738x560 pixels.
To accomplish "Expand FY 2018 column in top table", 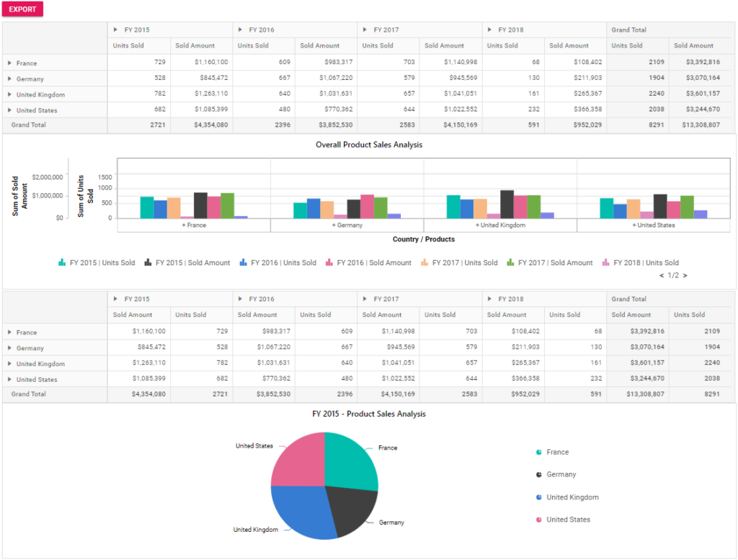I will click(x=489, y=30).
